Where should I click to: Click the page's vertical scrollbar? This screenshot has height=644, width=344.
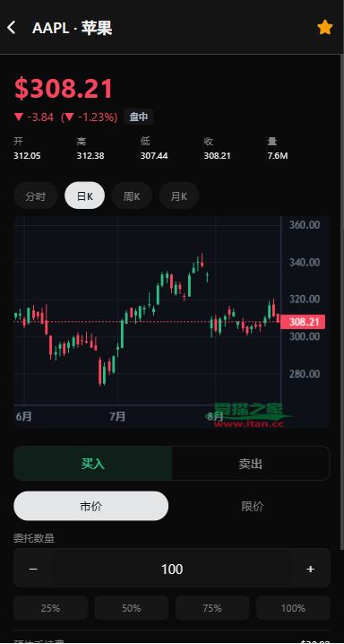[342, 302]
